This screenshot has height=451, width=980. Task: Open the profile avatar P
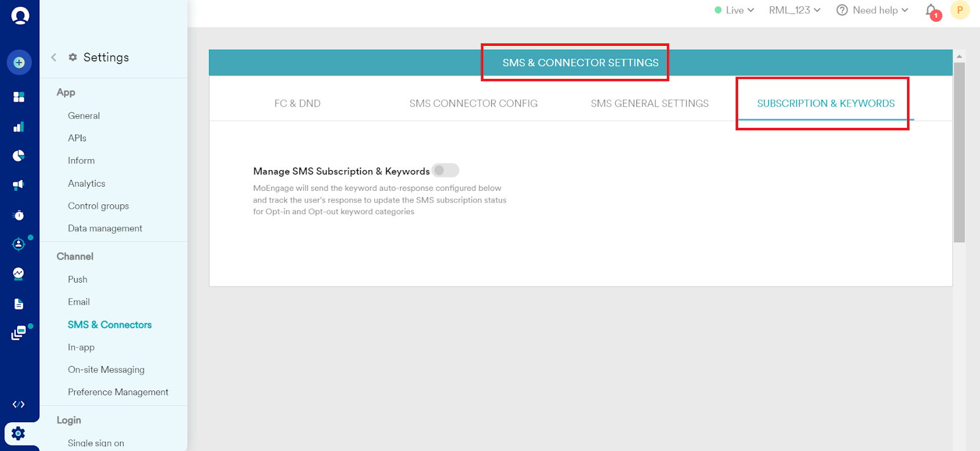(x=960, y=10)
